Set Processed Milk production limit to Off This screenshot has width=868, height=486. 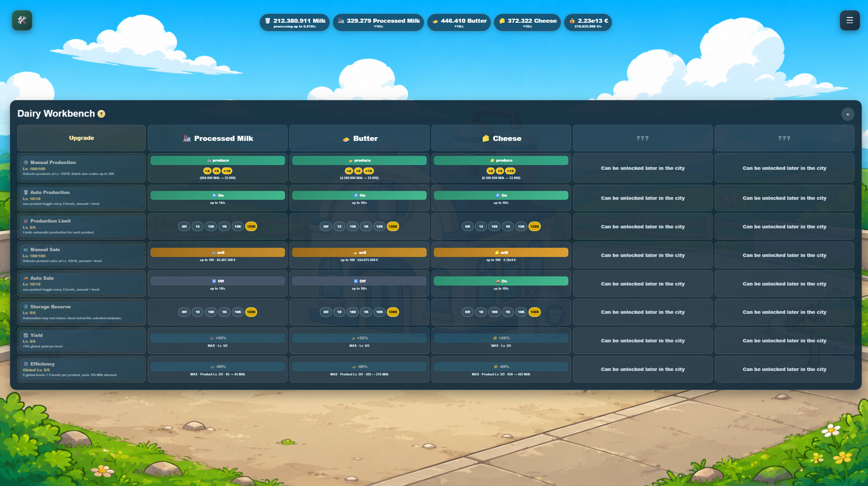184,226
